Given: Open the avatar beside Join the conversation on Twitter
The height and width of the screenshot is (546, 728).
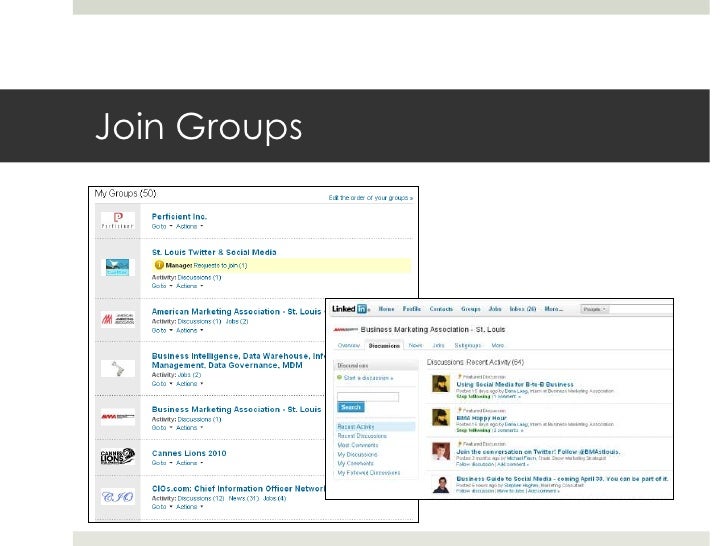Looking at the screenshot, I should pyautogui.click(x=441, y=451).
